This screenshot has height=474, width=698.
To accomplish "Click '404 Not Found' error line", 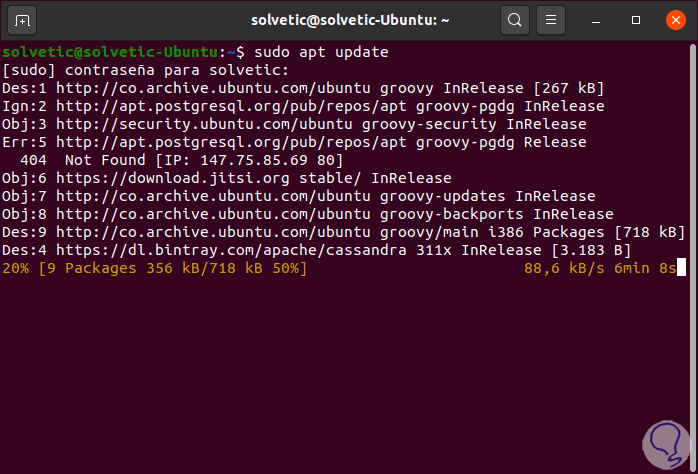I will click(182, 160).
